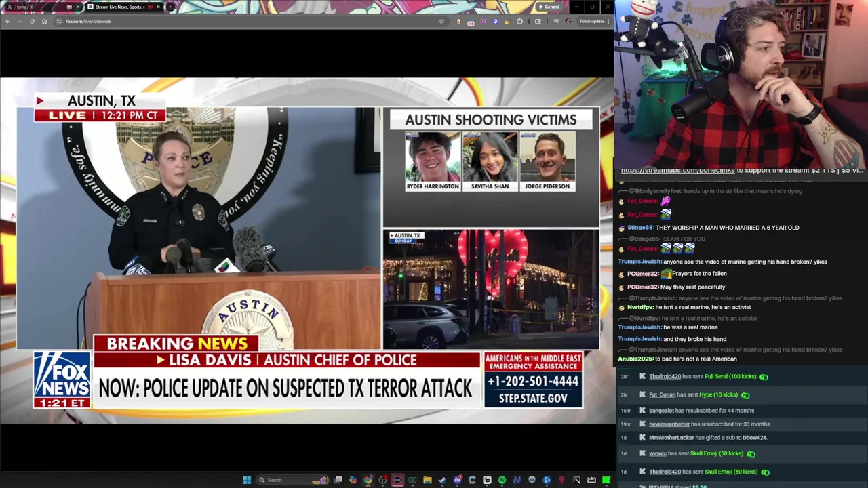Click the taskbar Search box
Viewport: 868px width, 488px height.
click(x=293, y=480)
